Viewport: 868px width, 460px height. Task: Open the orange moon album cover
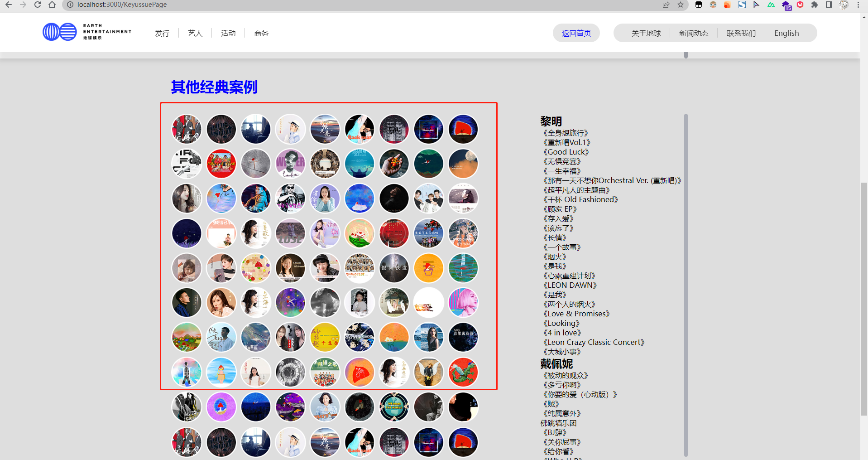pos(463,164)
